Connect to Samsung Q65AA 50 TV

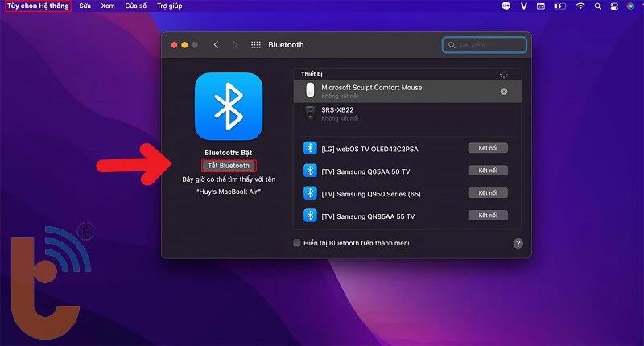point(488,171)
